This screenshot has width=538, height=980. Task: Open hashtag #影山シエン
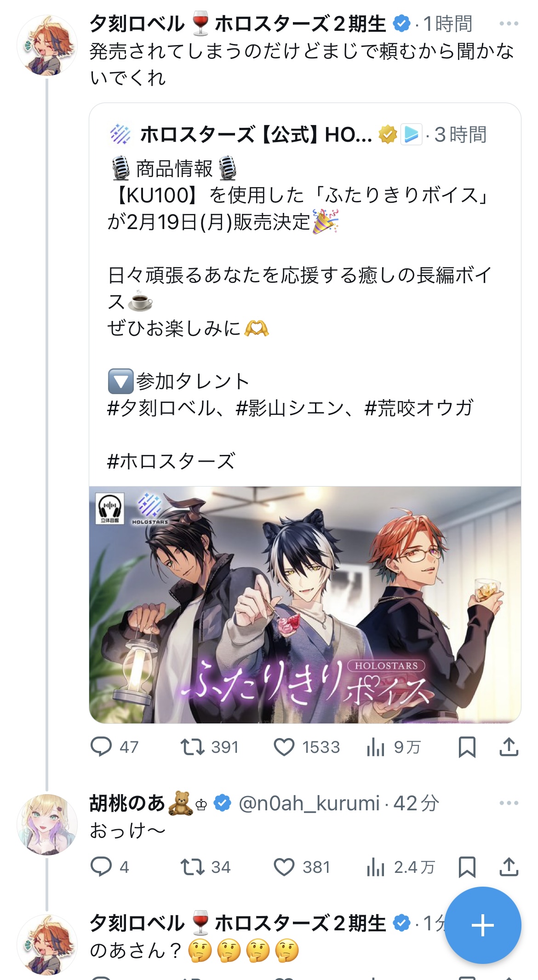tap(290, 408)
